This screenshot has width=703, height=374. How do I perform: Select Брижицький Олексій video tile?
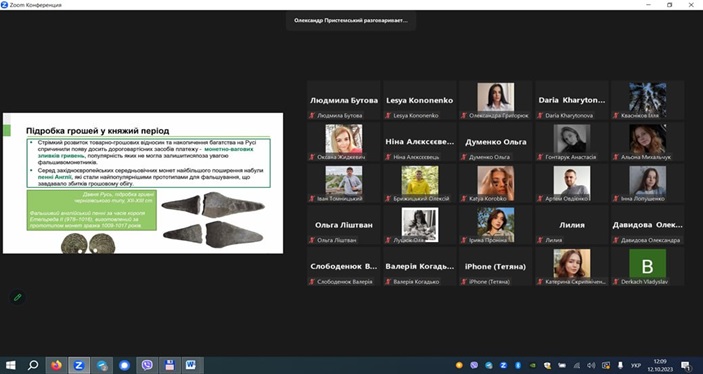tap(420, 183)
